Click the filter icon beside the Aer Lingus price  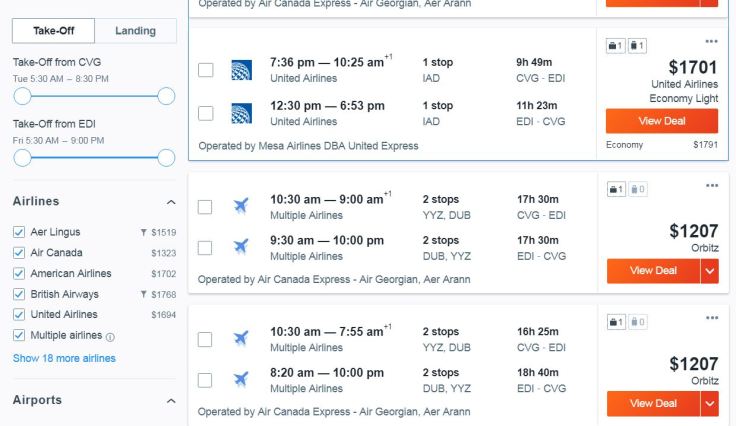tap(144, 232)
